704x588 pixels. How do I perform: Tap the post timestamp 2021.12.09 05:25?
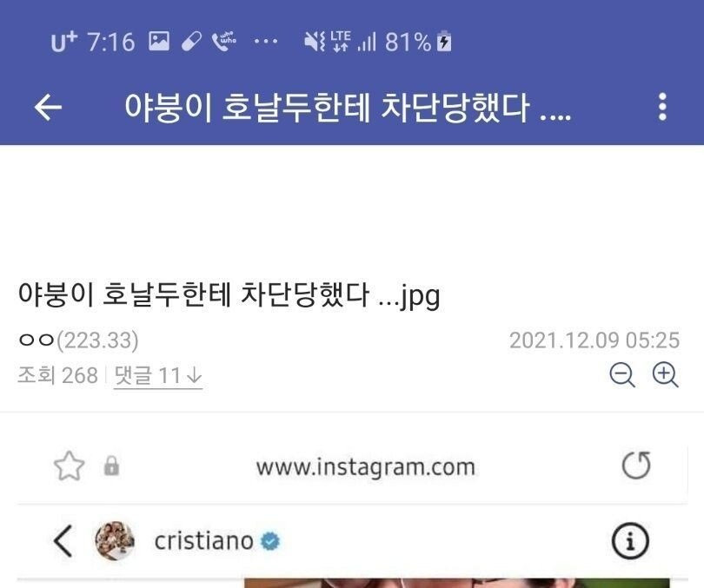point(594,340)
